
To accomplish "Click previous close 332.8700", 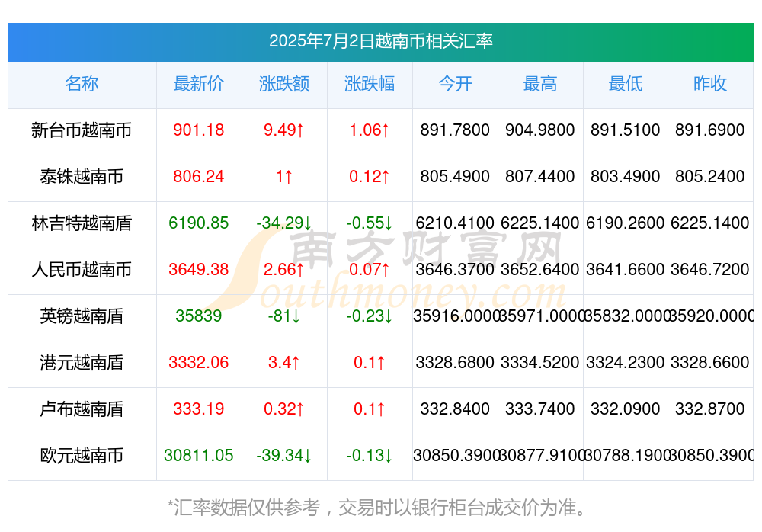I will coord(710,409).
